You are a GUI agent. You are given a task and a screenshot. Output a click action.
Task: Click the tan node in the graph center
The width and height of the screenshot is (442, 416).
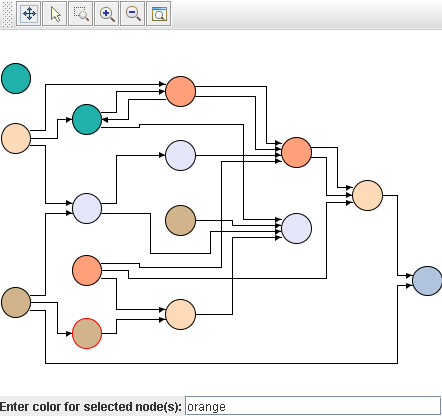[x=180, y=220]
